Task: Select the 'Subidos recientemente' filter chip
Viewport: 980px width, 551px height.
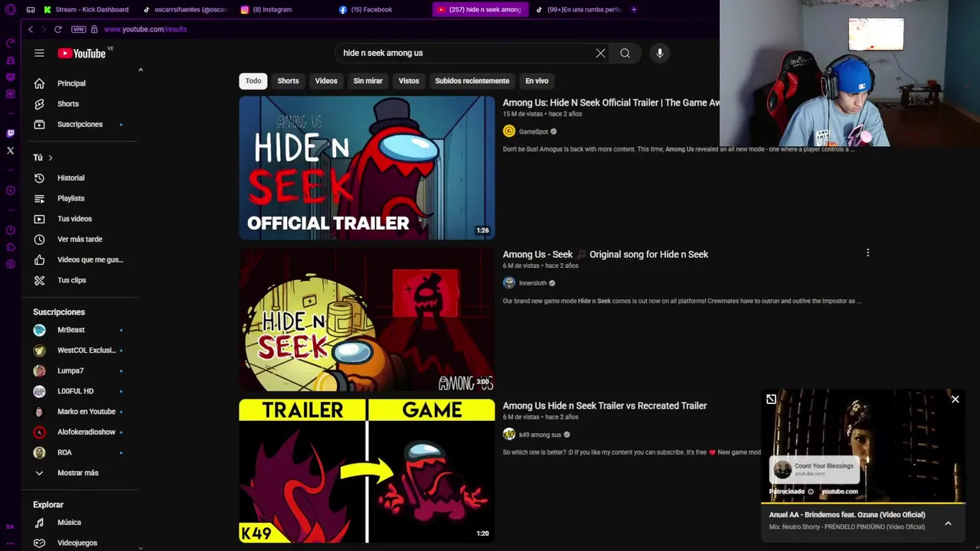Action: pos(472,81)
